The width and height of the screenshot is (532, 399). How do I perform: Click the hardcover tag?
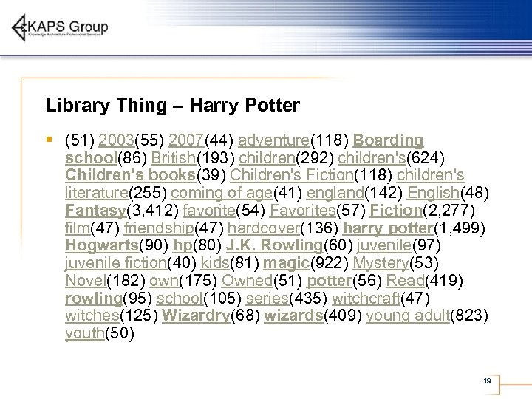point(264,228)
